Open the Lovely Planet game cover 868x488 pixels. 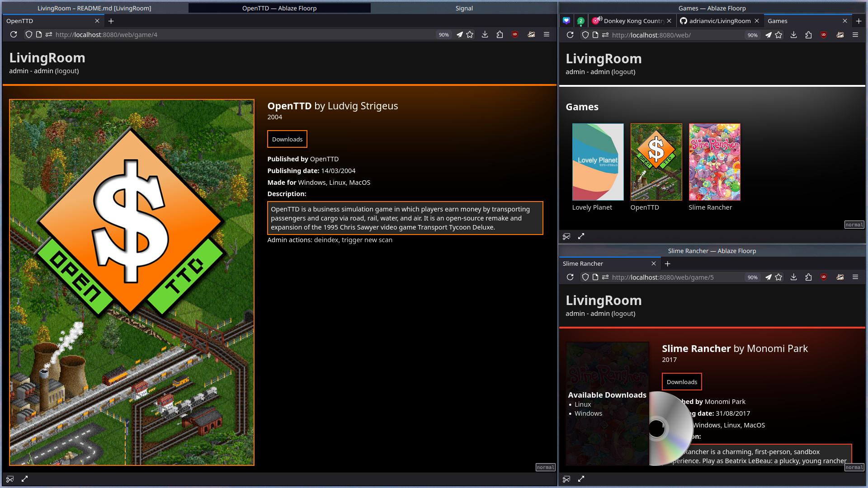coord(598,162)
